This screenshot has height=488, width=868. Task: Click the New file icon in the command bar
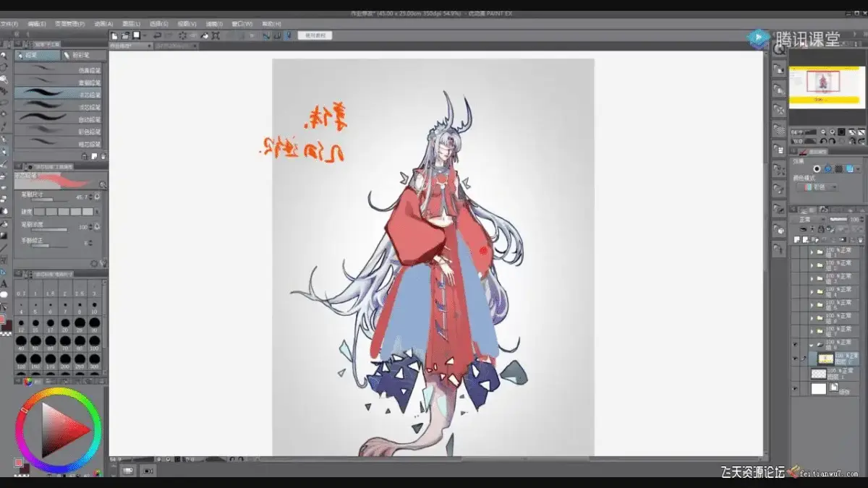[114, 35]
